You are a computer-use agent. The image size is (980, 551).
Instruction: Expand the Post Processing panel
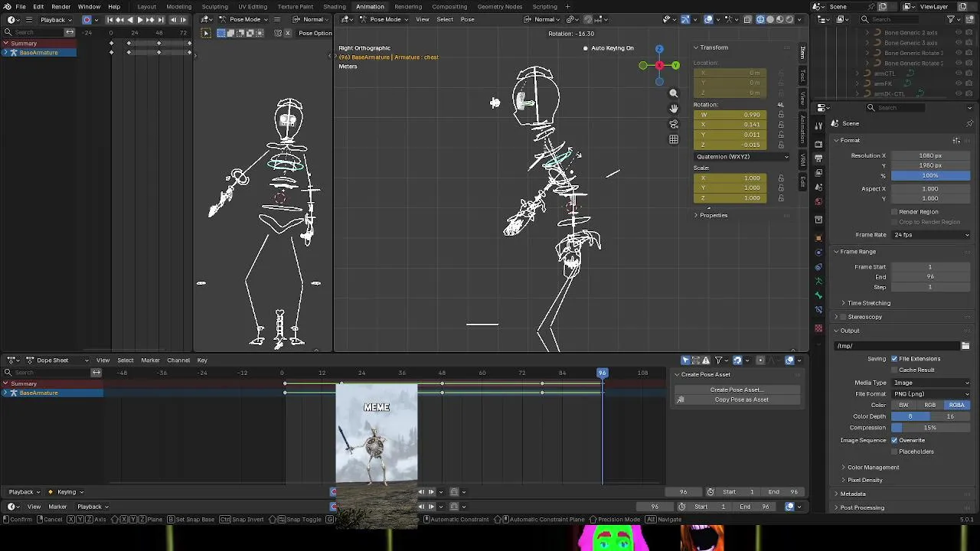pos(861,507)
